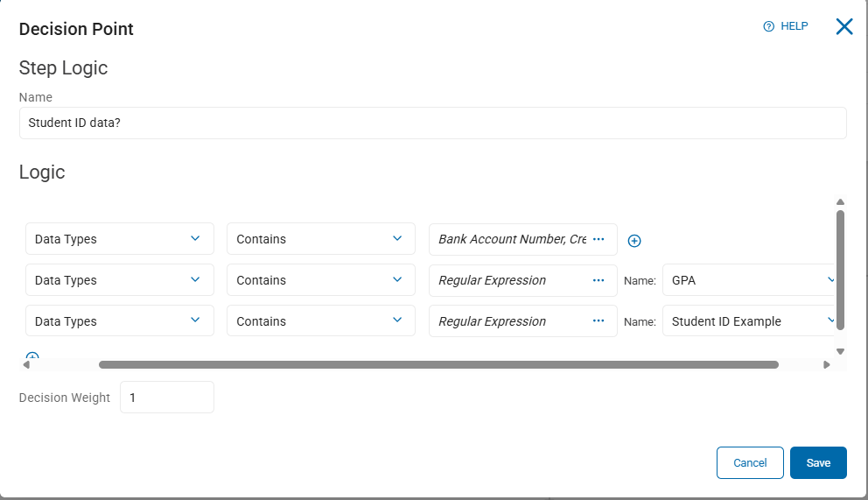Expand first row's Data Types dropdown

[x=119, y=239]
